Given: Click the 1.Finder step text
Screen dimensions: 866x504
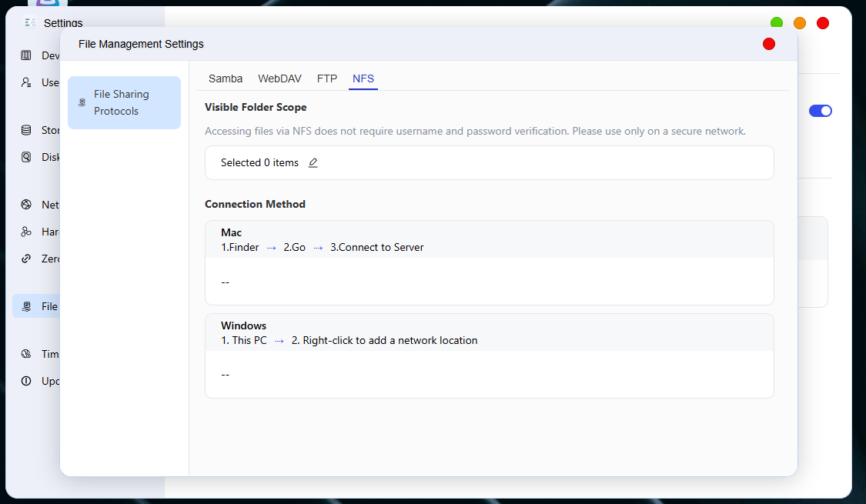Looking at the screenshot, I should tap(239, 247).
